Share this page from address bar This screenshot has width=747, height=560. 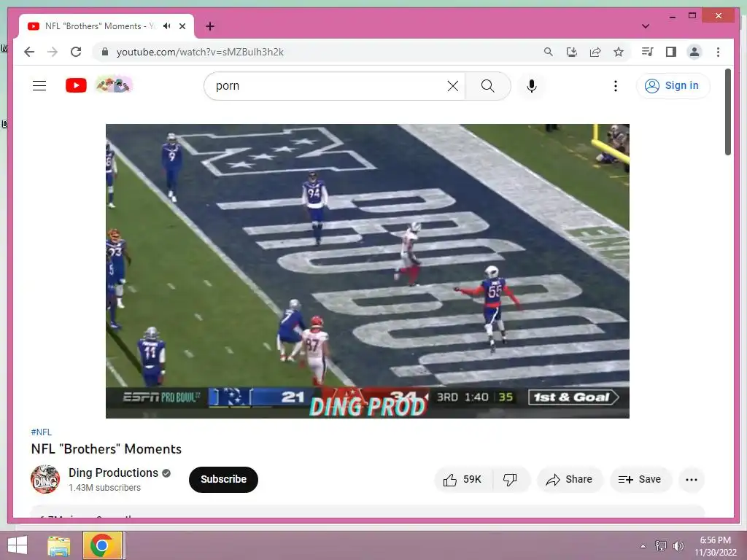pos(595,52)
